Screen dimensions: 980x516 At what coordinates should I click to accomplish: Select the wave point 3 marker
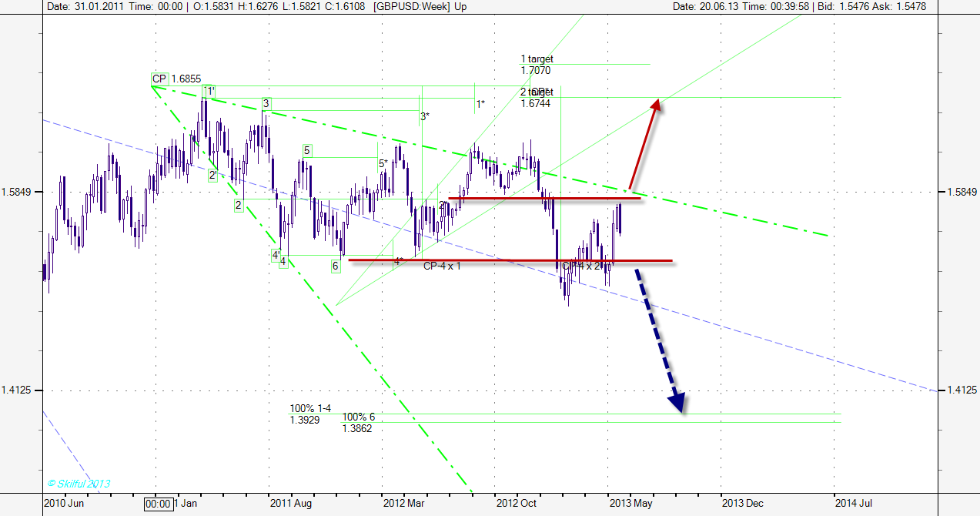[x=266, y=103]
